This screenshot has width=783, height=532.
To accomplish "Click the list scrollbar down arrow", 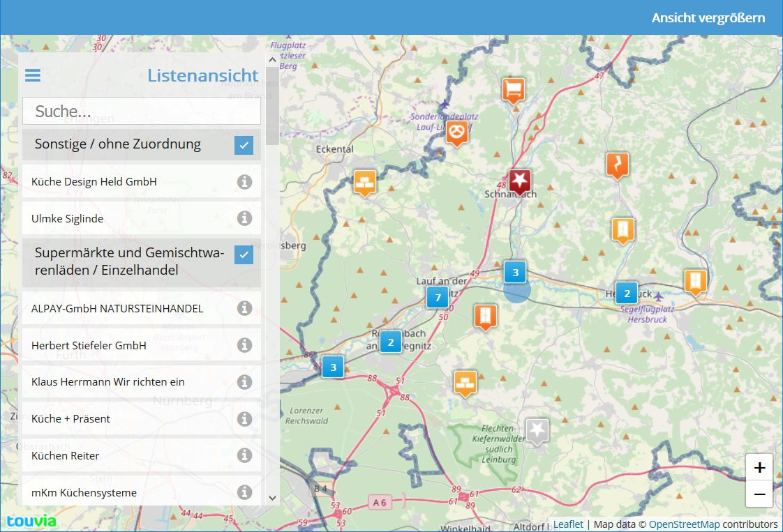I will 272,498.
